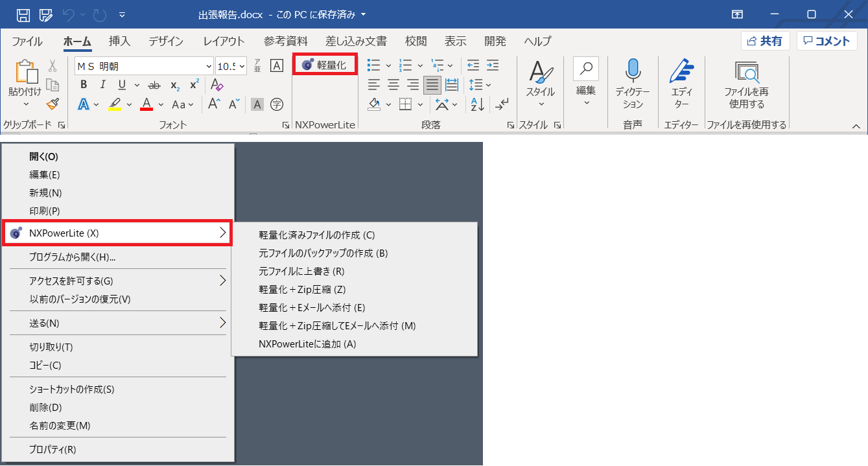Click the Copy icon in the clipboard group
Image resolution: width=868 pixels, height=466 pixels.
coord(53,85)
